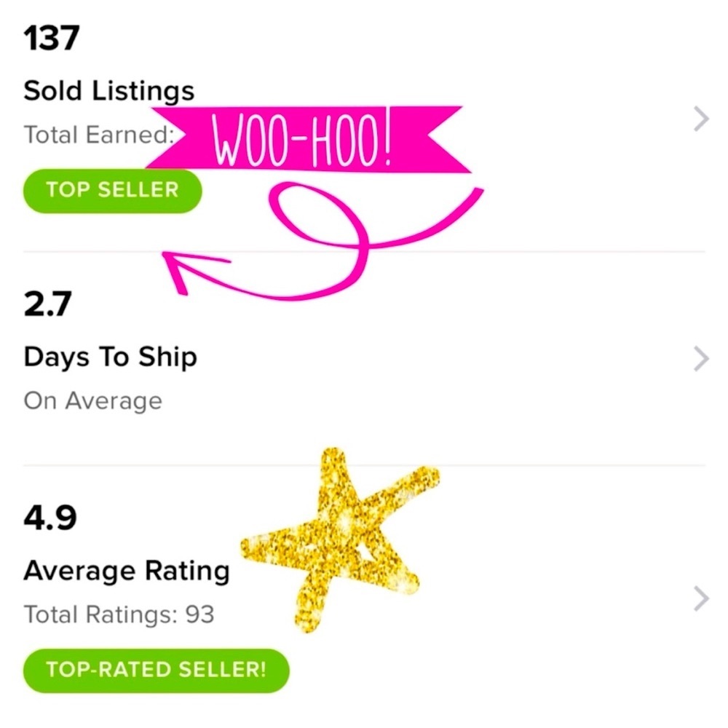
Task: Select the Average Rating heading
Action: click(127, 570)
